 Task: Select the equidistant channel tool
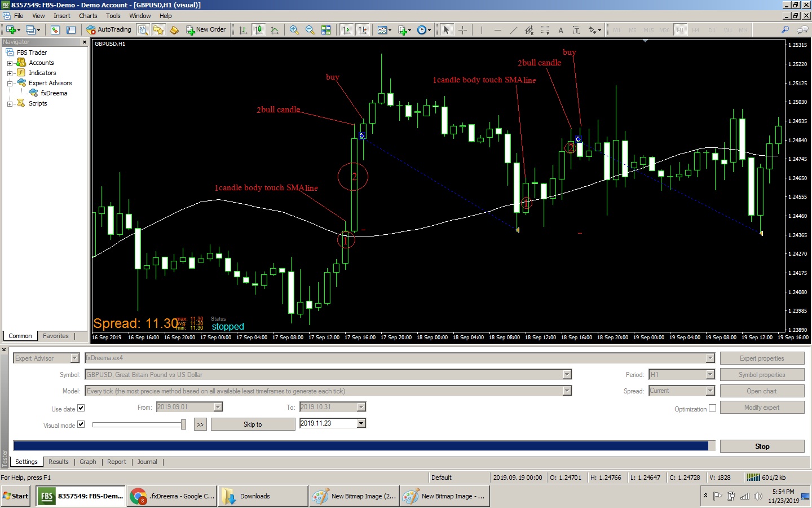click(x=529, y=30)
